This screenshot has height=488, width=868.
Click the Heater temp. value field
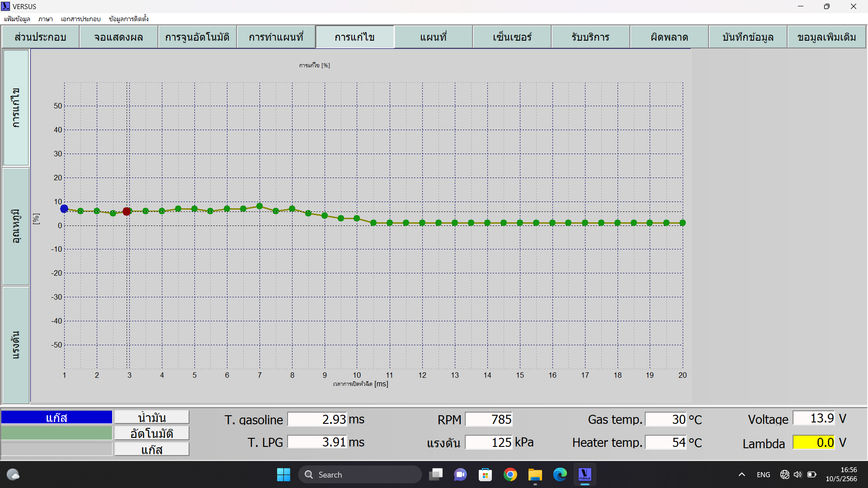tap(666, 442)
